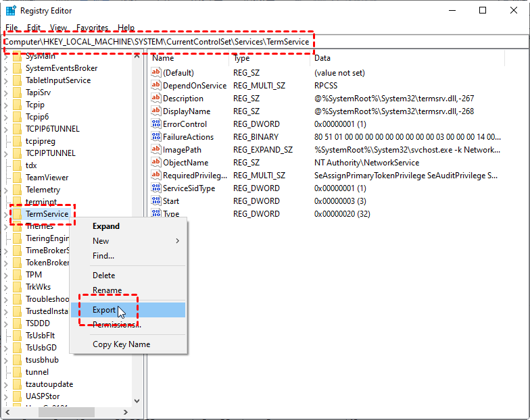
Task: Expand the TermService tree node arrow
Action: [6, 214]
